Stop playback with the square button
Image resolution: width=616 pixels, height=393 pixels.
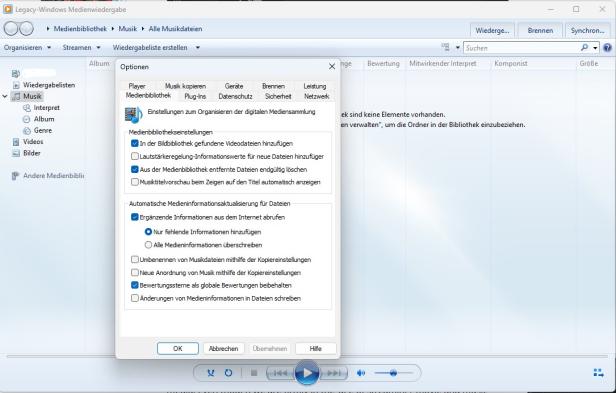point(254,373)
